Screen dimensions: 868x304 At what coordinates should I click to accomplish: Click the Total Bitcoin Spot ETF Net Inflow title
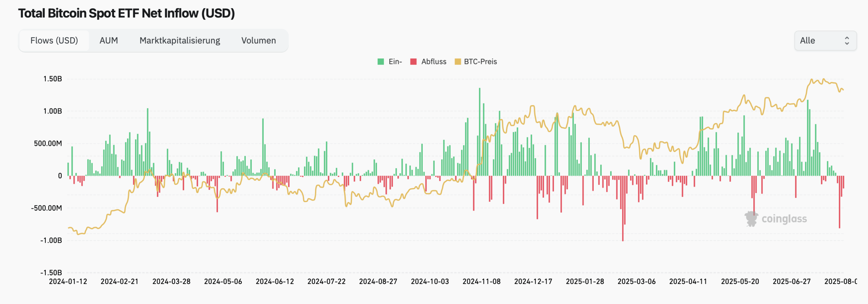coord(126,13)
